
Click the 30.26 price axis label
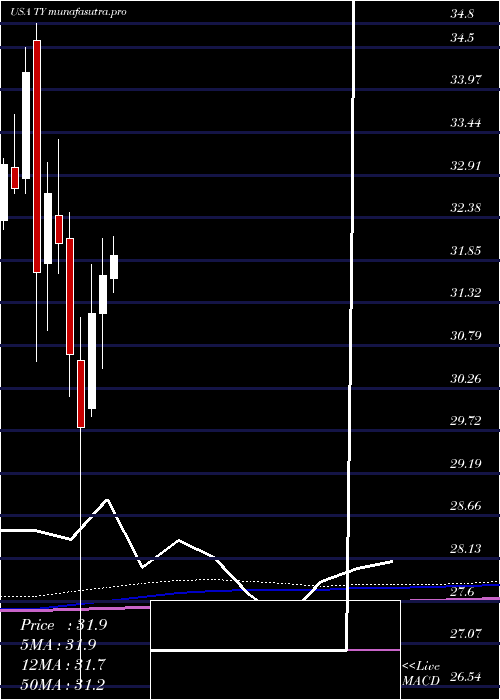[x=466, y=379]
